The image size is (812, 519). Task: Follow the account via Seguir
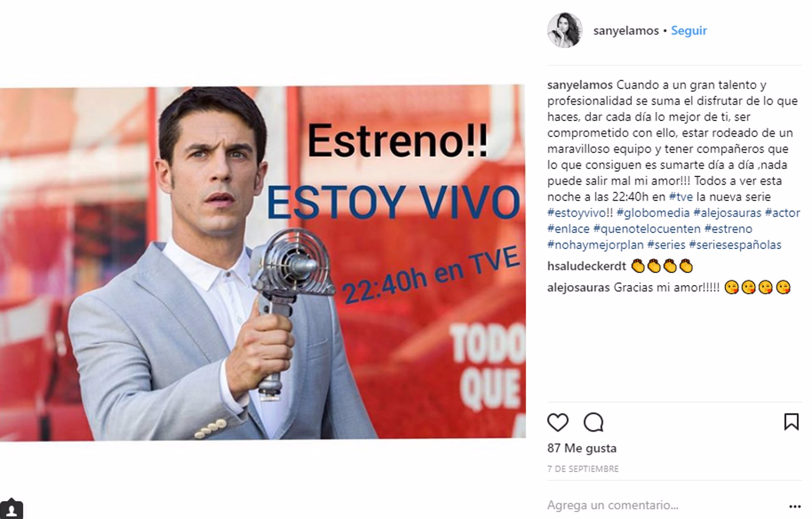(x=689, y=30)
